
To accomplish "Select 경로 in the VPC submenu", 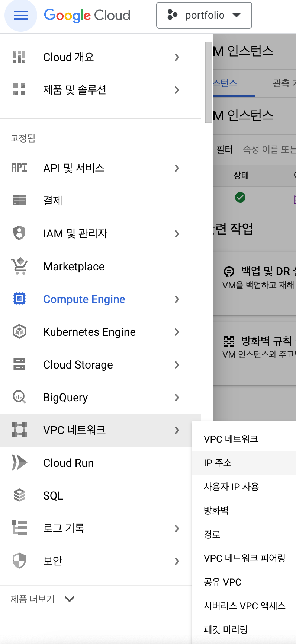I will click(x=244, y=535).
